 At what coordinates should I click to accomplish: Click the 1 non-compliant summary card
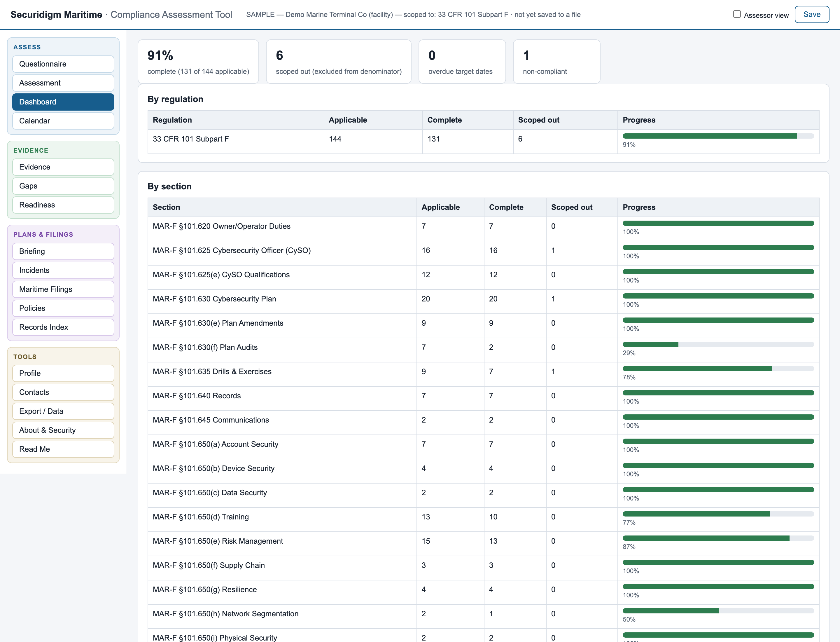point(556,62)
